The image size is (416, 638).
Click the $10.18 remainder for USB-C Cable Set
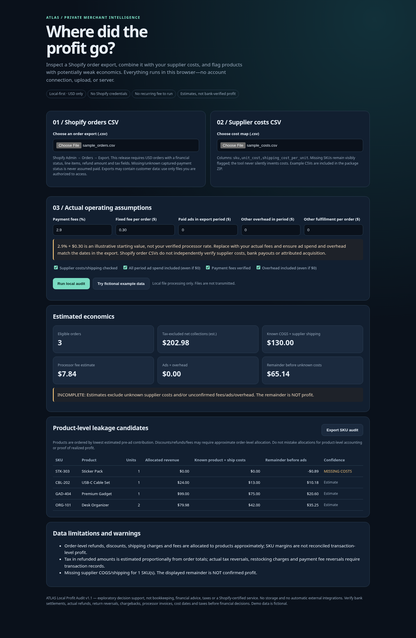(x=313, y=483)
